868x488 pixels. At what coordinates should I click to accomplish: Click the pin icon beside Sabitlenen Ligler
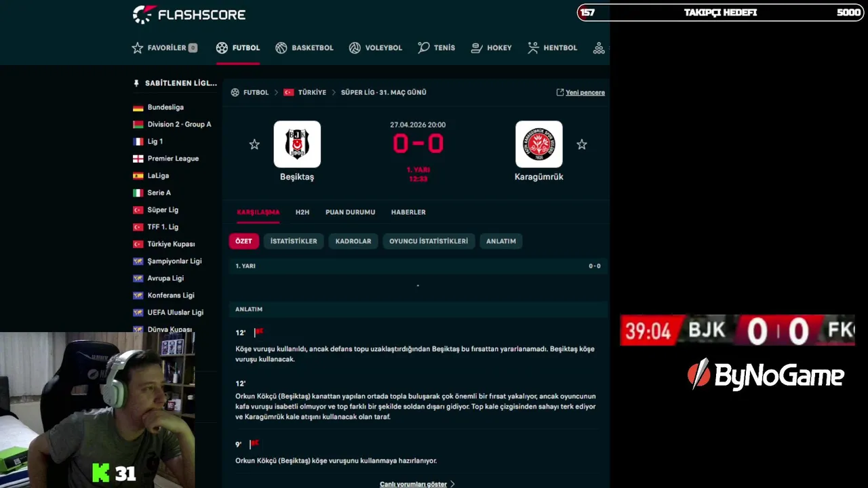[x=136, y=83]
